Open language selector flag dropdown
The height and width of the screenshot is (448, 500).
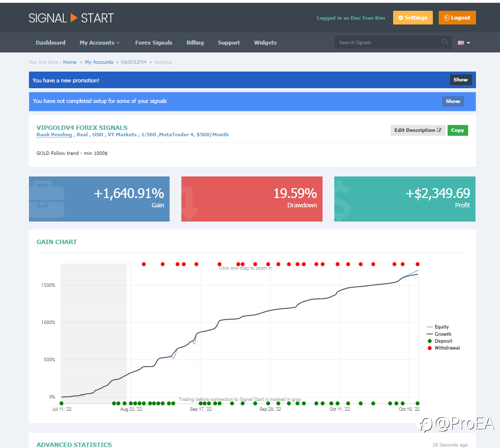[464, 43]
